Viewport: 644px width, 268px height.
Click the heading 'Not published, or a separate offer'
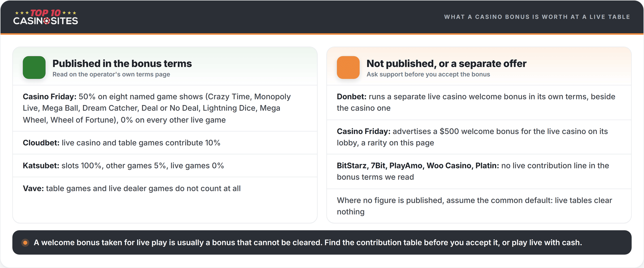pyautogui.click(x=447, y=63)
